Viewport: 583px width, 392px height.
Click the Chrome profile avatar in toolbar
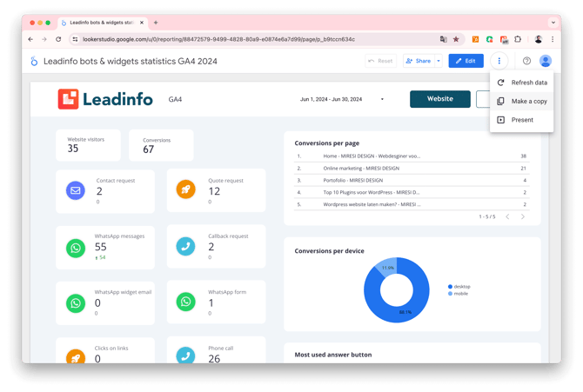(x=538, y=39)
